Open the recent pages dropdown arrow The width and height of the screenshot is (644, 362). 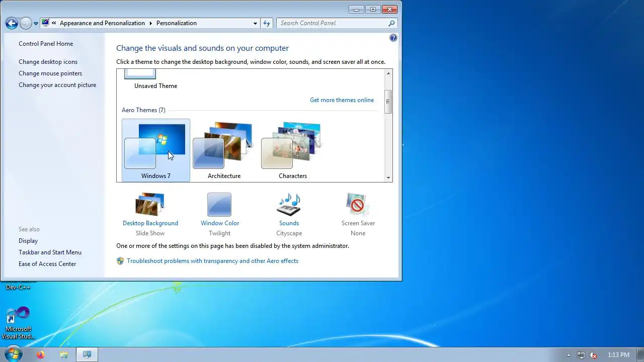tap(36, 24)
